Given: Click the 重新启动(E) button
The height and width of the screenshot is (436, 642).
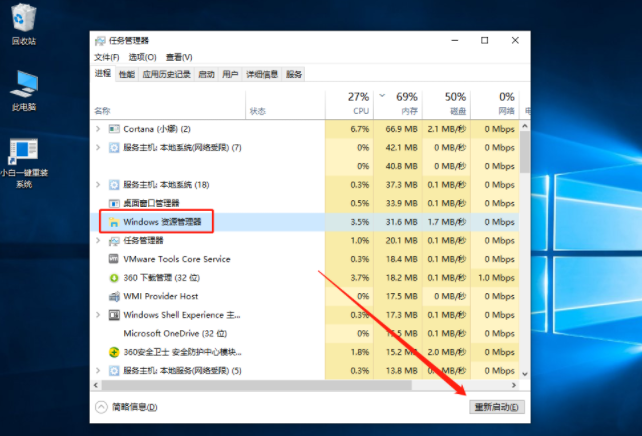Looking at the screenshot, I should (497, 407).
